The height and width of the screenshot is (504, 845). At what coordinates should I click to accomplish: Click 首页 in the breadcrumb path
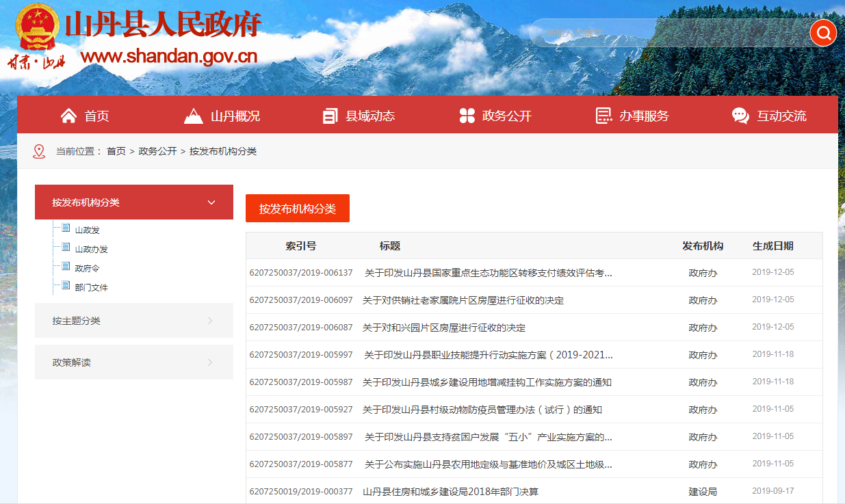pyautogui.click(x=116, y=151)
